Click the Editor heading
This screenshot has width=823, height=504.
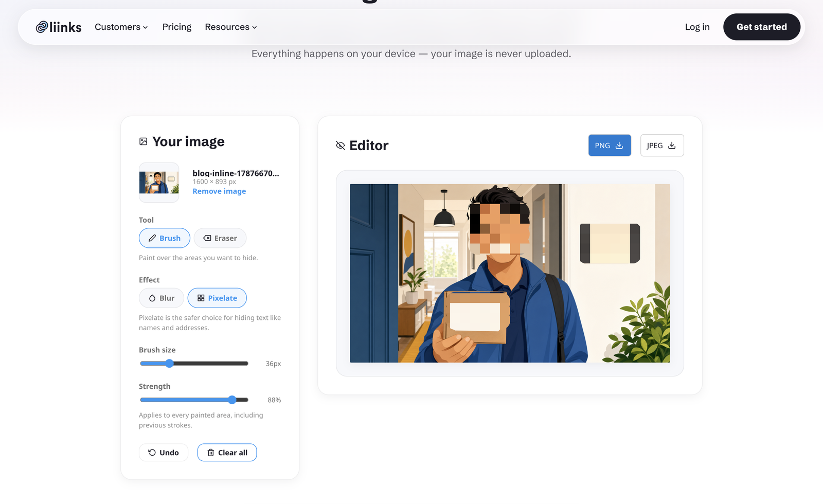[x=369, y=146]
